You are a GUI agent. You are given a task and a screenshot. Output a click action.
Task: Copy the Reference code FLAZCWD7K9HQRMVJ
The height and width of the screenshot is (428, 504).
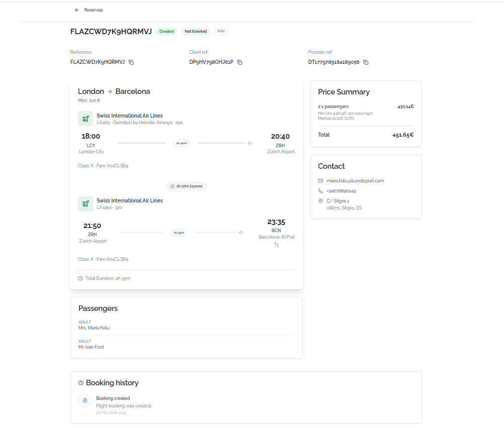(131, 62)
